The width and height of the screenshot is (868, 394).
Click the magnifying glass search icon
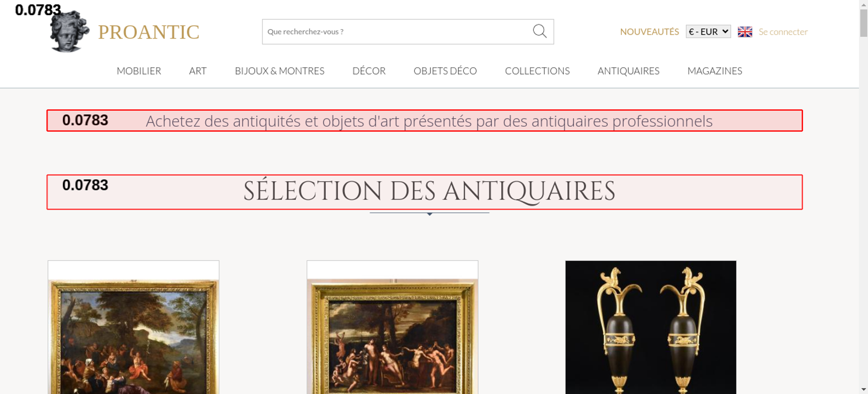539,31
